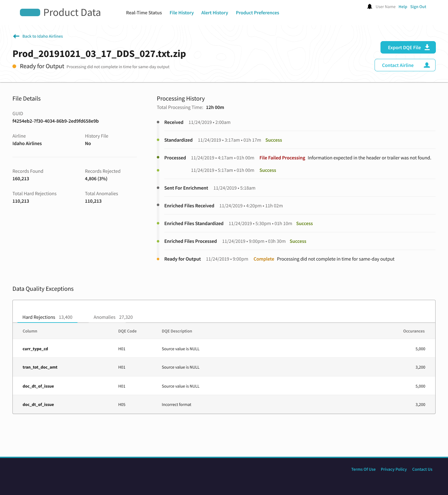The width and height of the screenshot is (448, 495).
Task: Switch to the Anomalies tab
Action: pyautogui.click(x=113, y=317)
